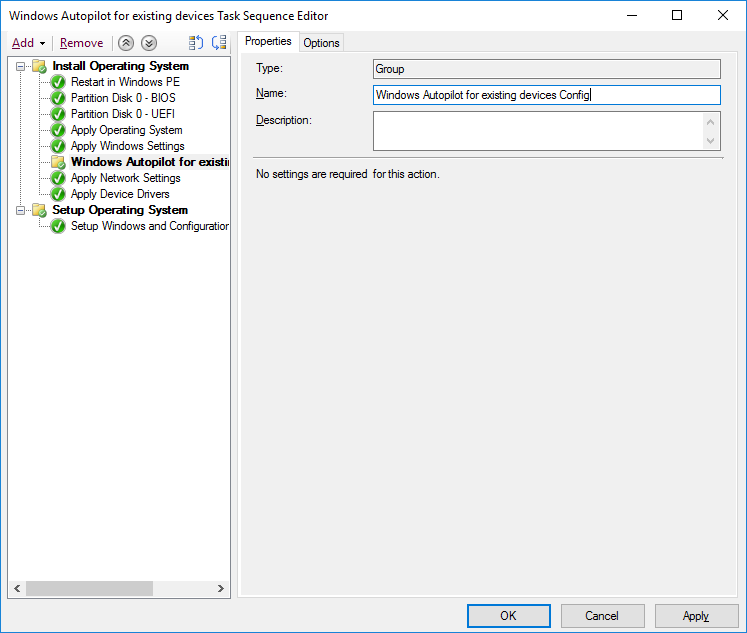The image size is (747, 633).
Task: Select the Install Operating System group
Action: (x=121, y=66)
